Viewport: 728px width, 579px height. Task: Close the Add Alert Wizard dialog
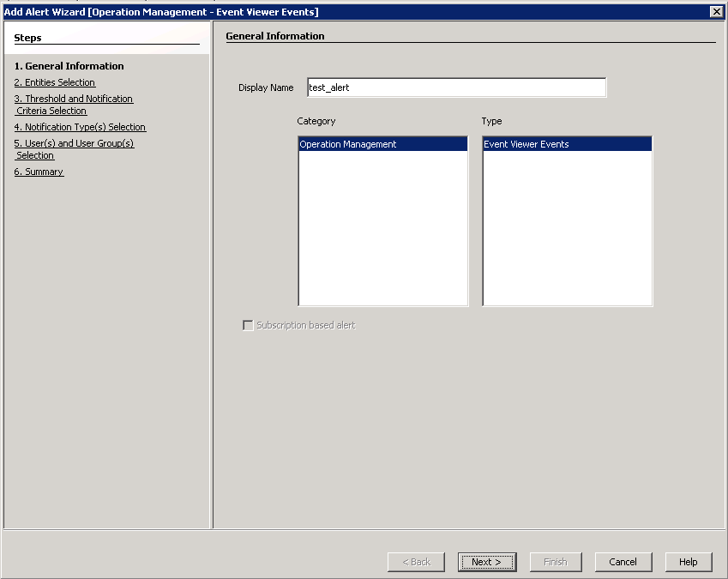point(716,11)
